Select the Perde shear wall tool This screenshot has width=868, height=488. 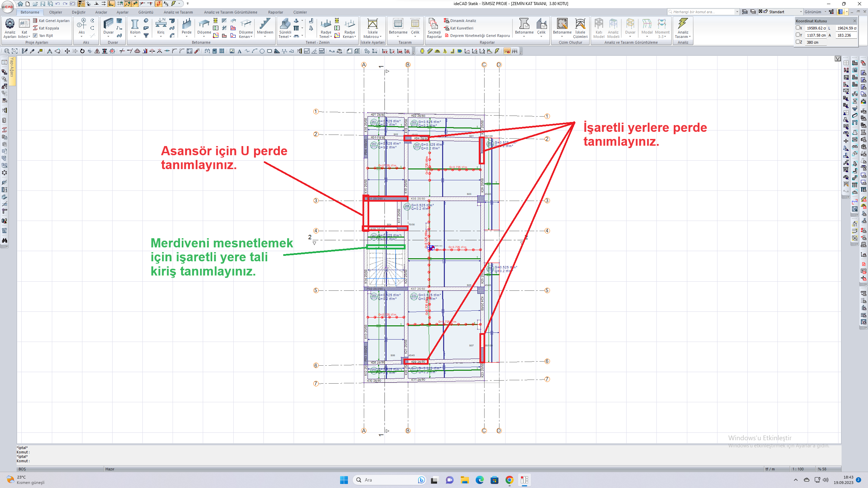pyautogui.click(x=186, y=27)
